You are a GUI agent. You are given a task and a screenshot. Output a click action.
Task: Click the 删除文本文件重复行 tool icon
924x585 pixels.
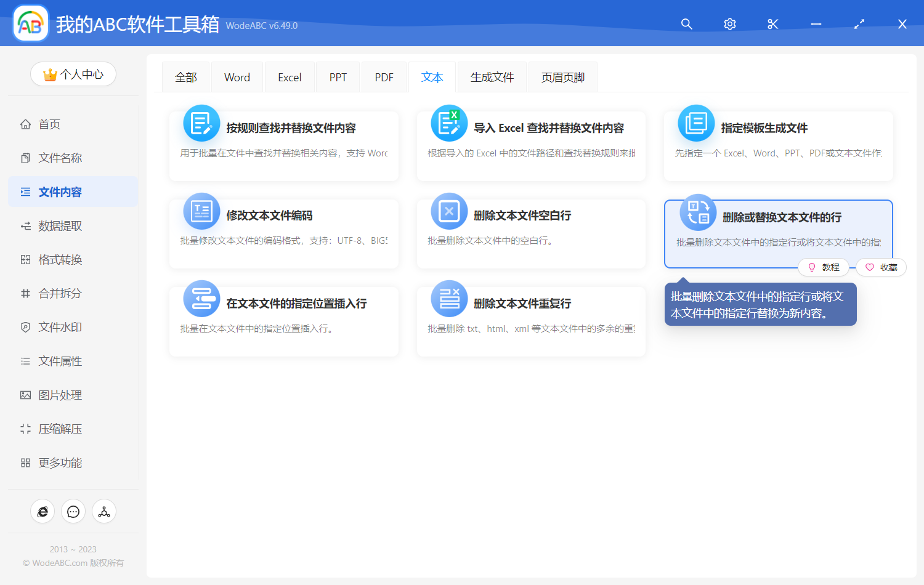click(449, 299)
